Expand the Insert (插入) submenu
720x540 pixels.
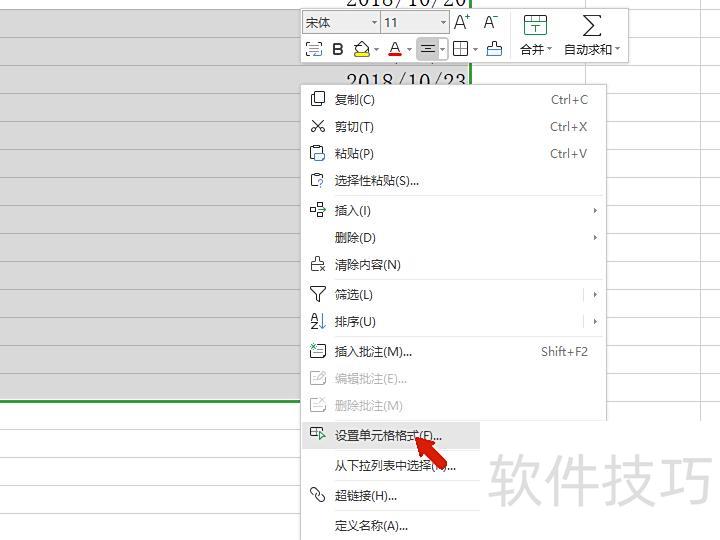(x=352, y=211)
